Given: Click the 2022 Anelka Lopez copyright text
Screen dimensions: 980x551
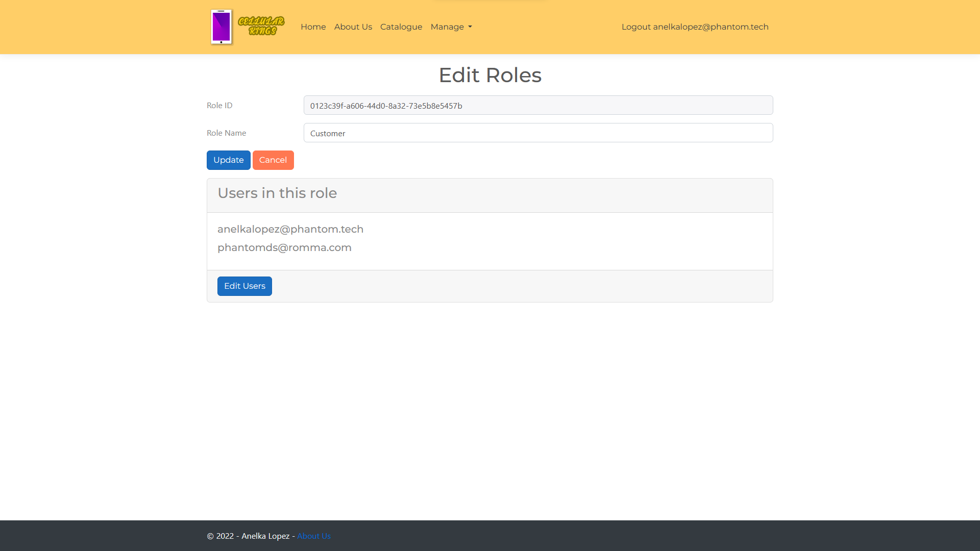Looking at the screenshot, I should point(251,536).
